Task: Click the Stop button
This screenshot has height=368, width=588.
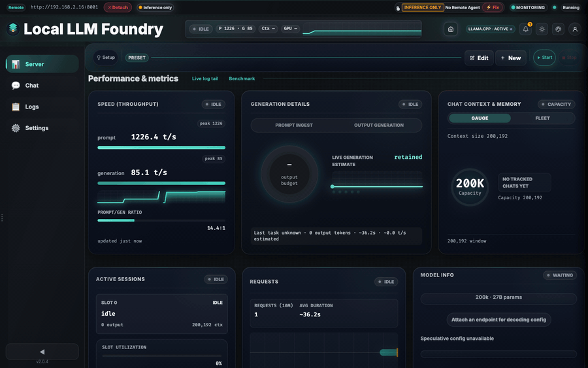Action: pyautogui.click(x=569, y=58)
